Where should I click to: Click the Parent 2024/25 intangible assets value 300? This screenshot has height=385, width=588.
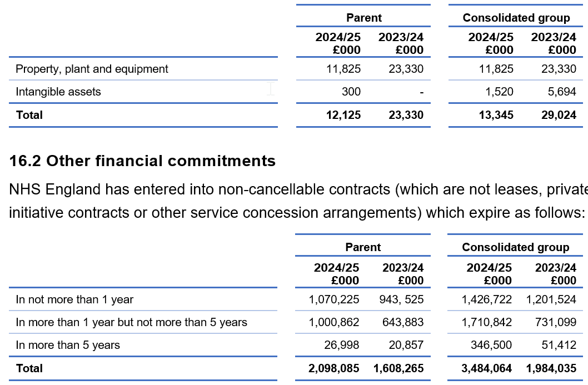tap(351, 92)
